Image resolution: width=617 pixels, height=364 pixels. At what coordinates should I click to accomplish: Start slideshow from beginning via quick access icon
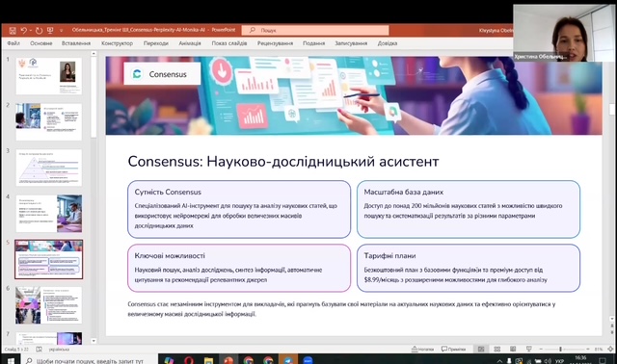(x=50, y=30)
